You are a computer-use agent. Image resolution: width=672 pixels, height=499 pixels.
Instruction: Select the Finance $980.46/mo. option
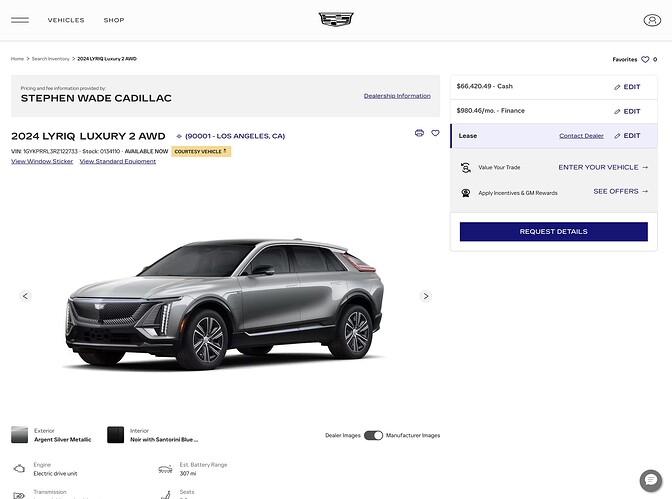click(x=491, y=111)
